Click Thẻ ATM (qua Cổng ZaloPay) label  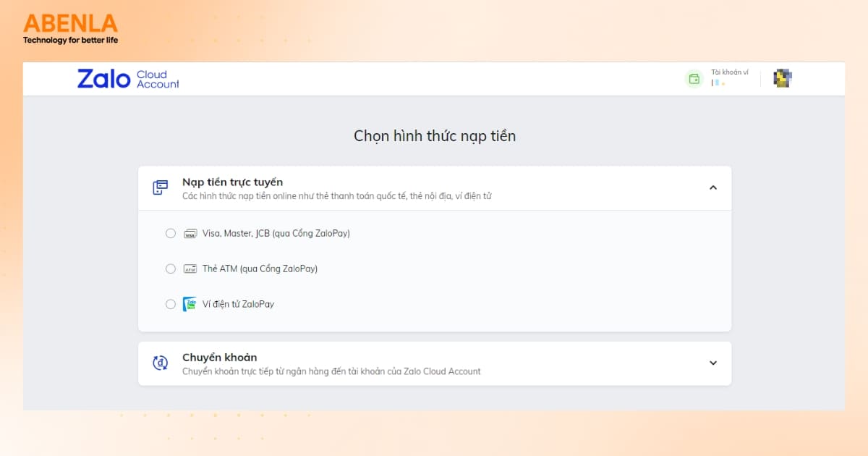[x=260, y=269]
